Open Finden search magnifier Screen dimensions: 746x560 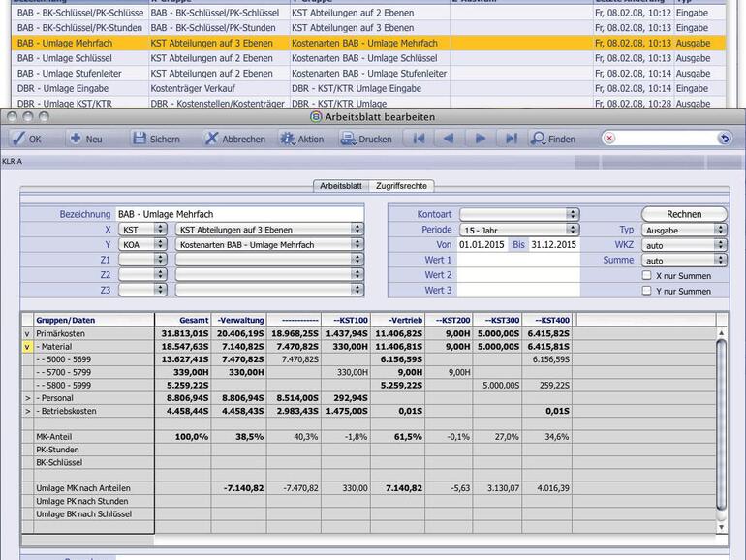[x=537, y=139]
